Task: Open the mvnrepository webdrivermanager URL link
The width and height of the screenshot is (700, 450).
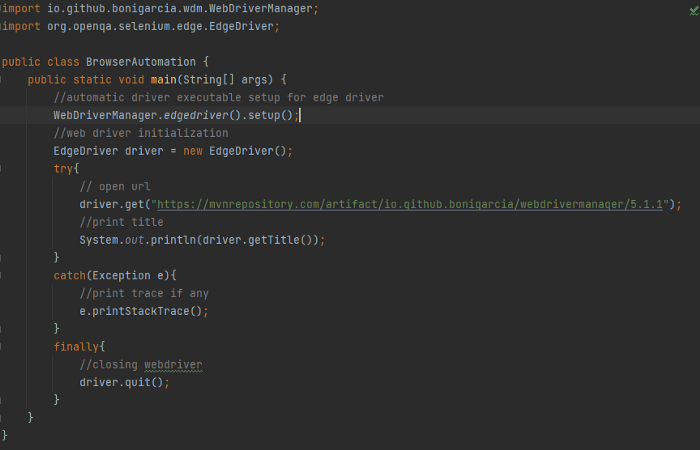Action: click(x=410, y=204)
